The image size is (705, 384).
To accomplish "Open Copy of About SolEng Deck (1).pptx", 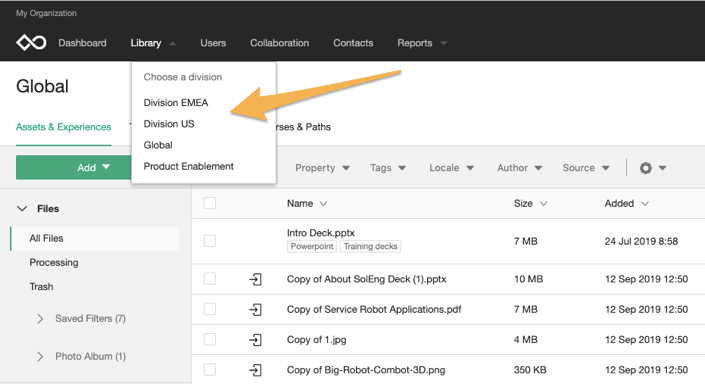I will [x=366, y=279].
